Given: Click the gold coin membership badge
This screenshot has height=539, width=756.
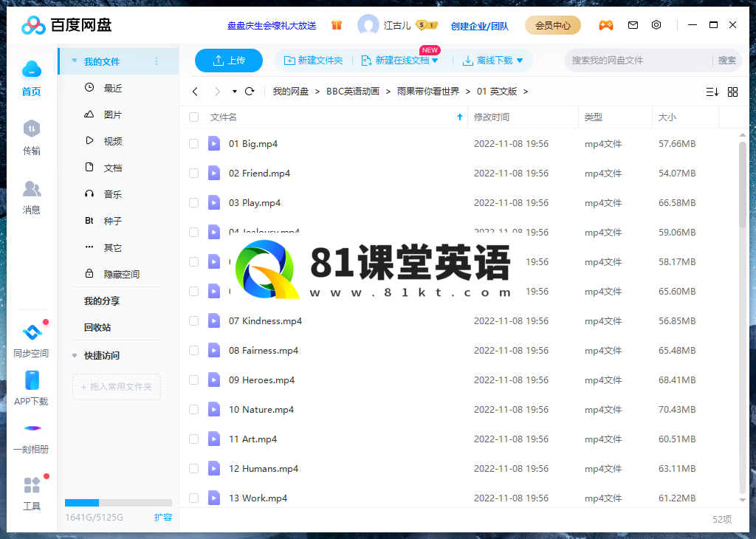Looking at the screenshot, I should (427, 25).
